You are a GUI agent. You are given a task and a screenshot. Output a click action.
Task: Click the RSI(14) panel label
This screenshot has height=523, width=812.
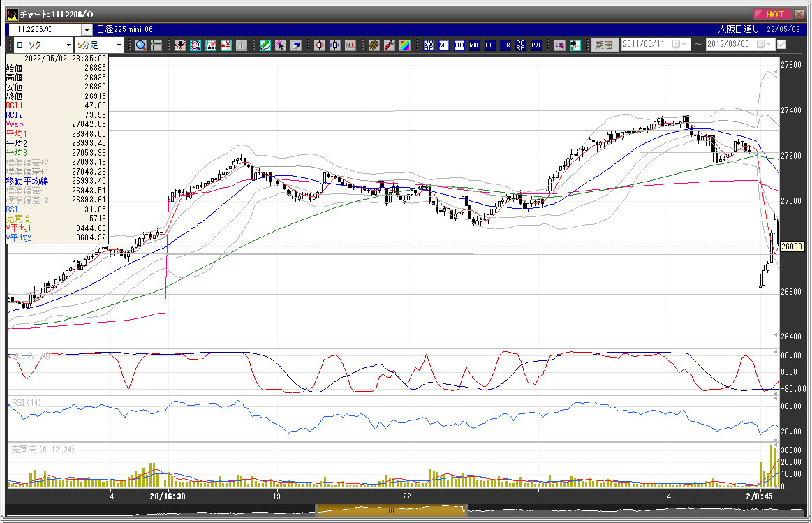(x=27, y=403)
